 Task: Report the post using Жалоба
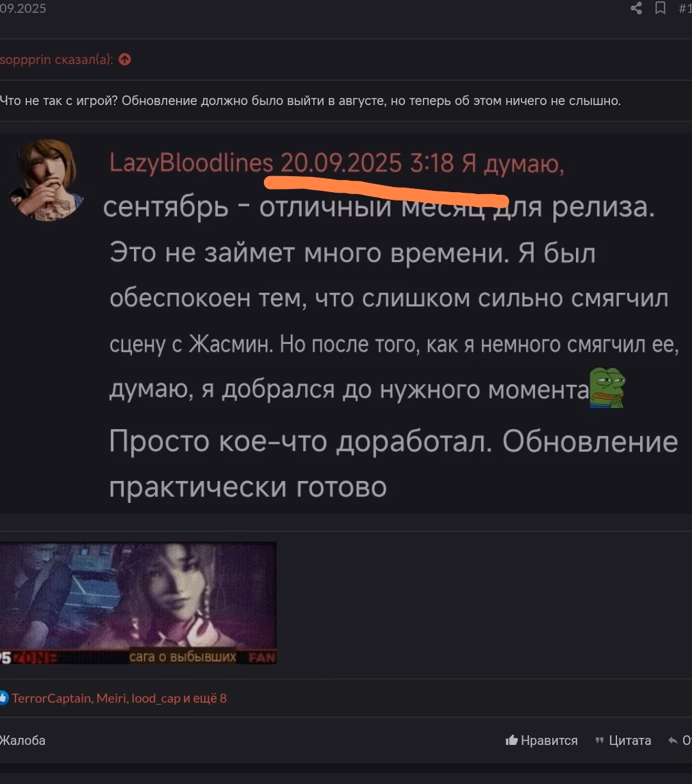coord(22,740)
